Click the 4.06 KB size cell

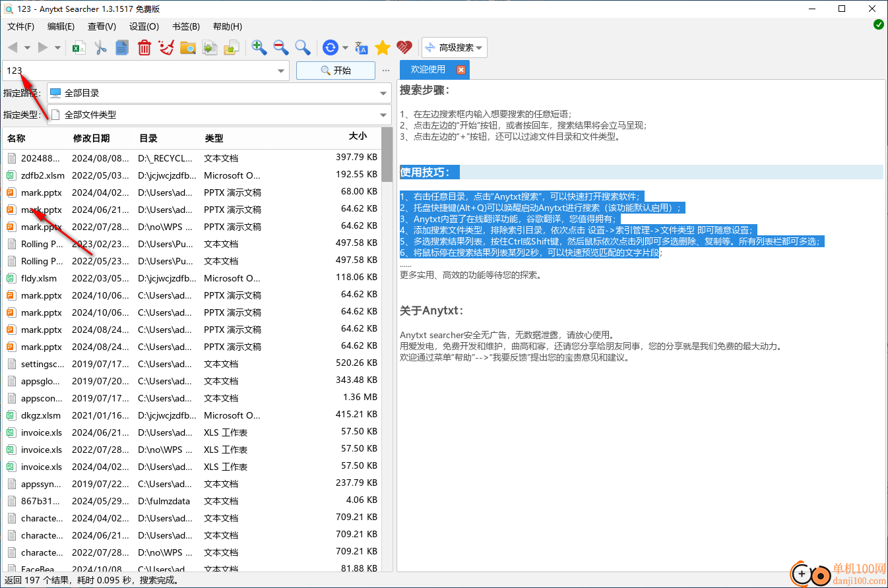pos(362,500)
